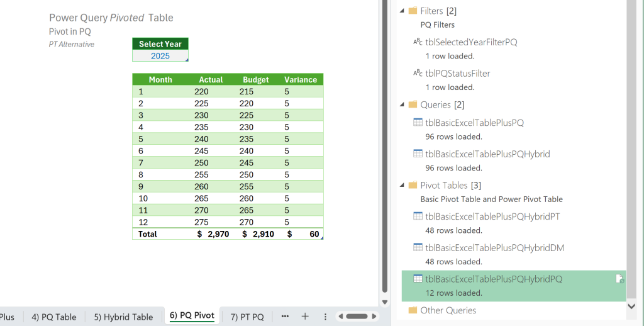Click the Other Queries group label
The width and height of the screenshot is (644, 326).
[448, 310]
